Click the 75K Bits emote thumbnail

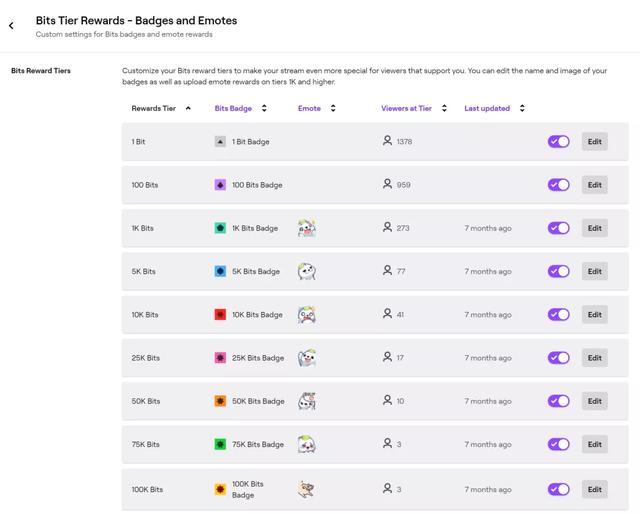307,444
